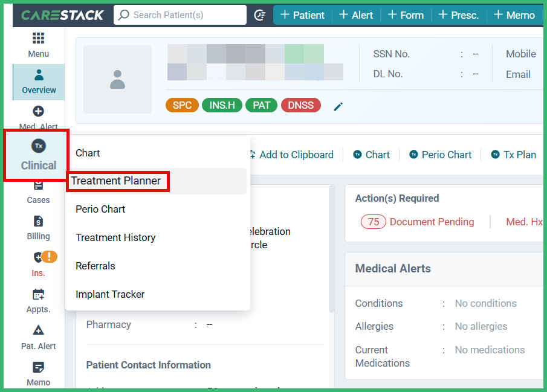
Task: Open the Pat. Alert sidebar icon
Action: pos(38,331)
